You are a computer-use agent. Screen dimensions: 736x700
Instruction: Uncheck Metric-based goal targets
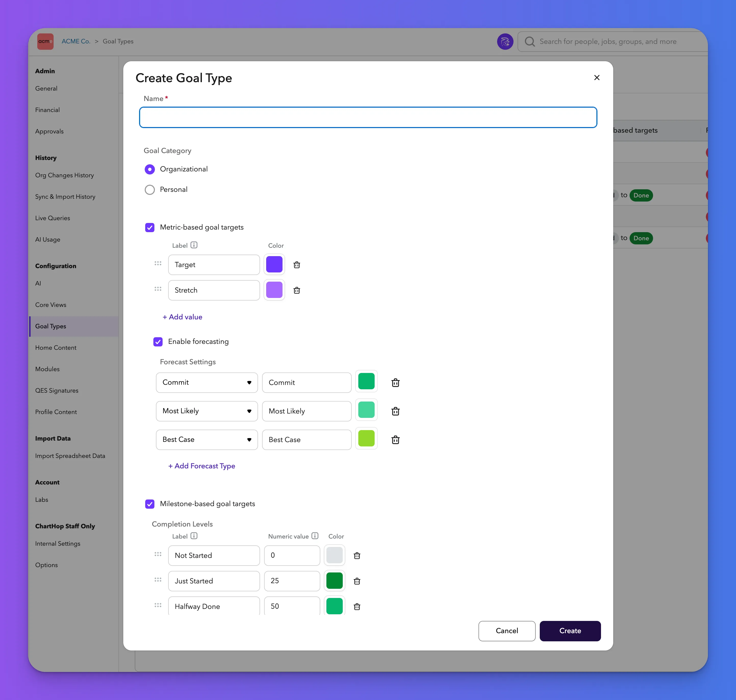(x=150, y=228)
